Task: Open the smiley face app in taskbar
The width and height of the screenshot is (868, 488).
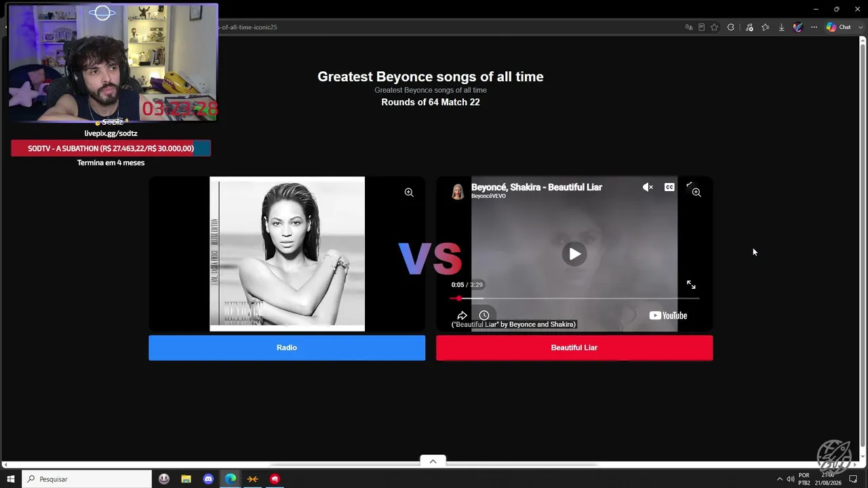Action: (x=164, y=479)
